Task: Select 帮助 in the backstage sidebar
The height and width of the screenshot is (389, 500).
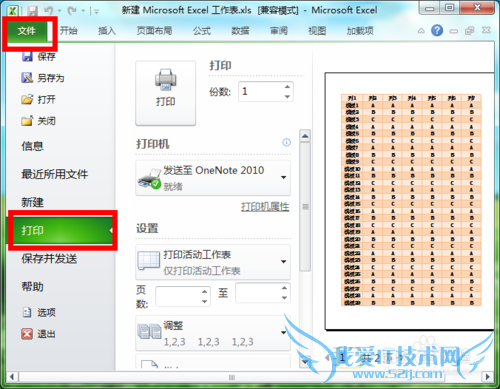Action: pos(32,286)
